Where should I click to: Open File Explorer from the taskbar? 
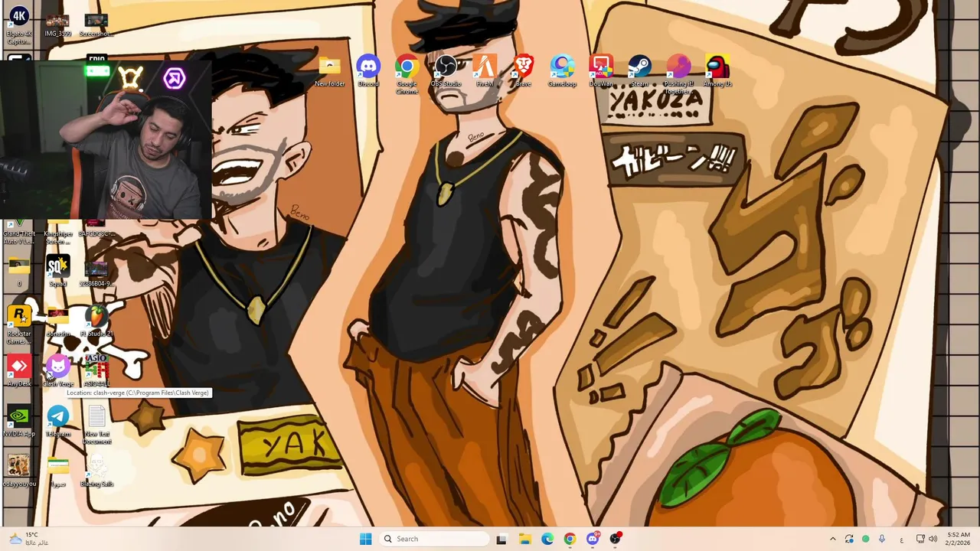coord(524,539)
